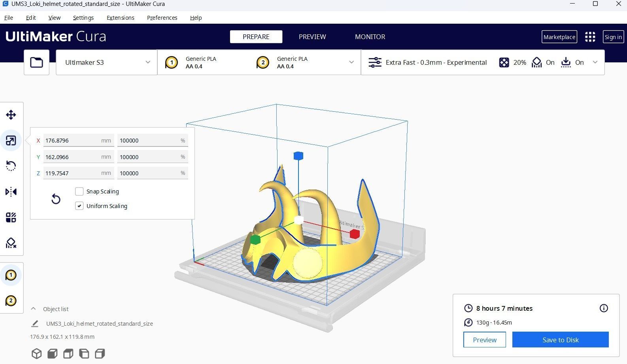
Task: Select the Rotate tool
Action: tap(11, 166)
